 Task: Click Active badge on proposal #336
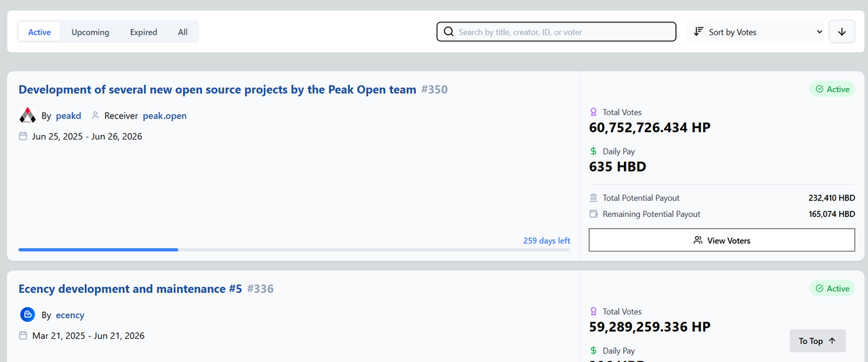tap(832, 289)
